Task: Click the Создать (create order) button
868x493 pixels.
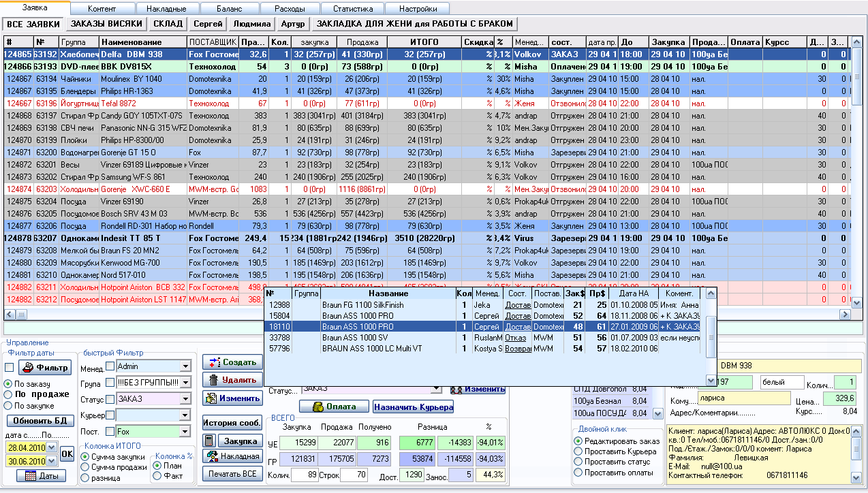Action: [x=232, y=362]
